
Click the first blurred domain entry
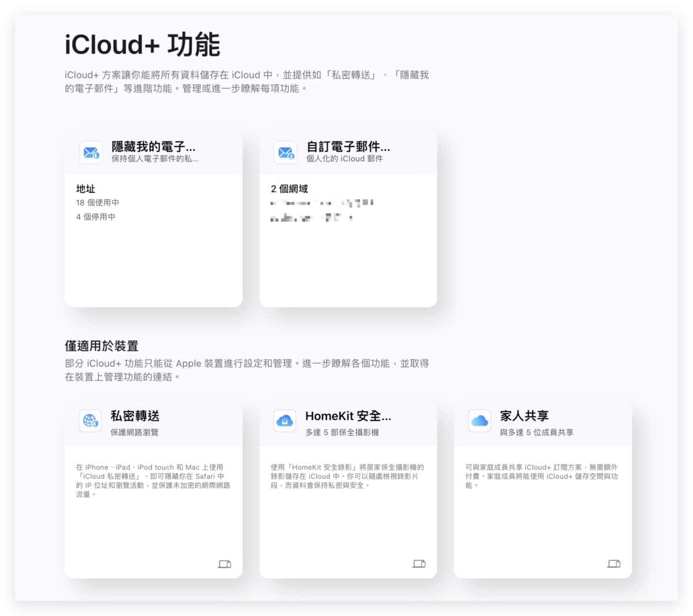click(x=322, y=203)
